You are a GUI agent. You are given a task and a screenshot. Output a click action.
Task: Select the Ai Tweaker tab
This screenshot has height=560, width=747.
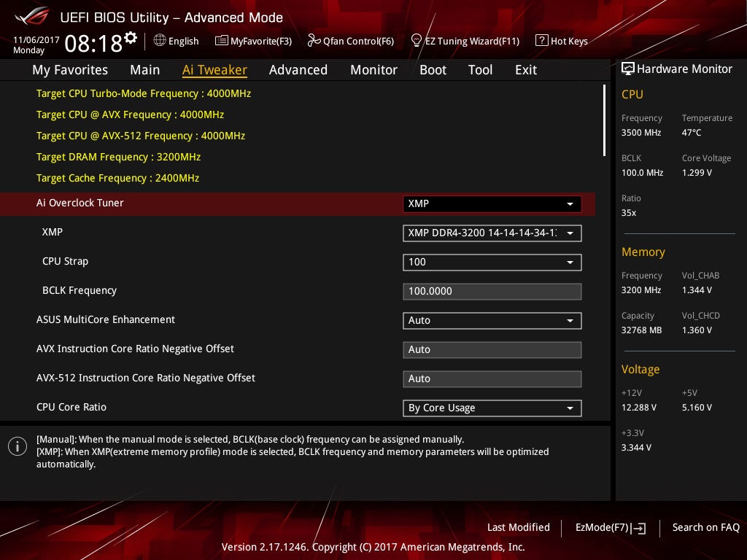(x=214, y=70)
